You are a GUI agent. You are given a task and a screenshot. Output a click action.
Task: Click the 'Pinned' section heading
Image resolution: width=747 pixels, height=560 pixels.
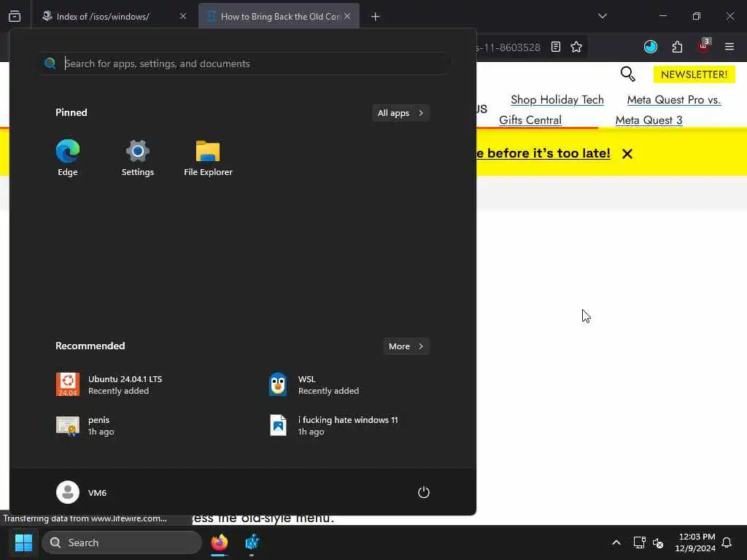coord(71,112)
